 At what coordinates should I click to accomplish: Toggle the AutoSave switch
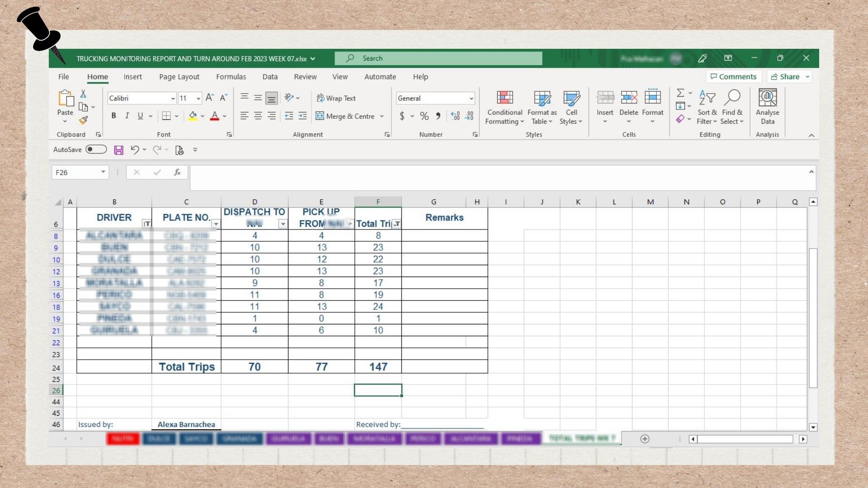click(x=96, y=150)
